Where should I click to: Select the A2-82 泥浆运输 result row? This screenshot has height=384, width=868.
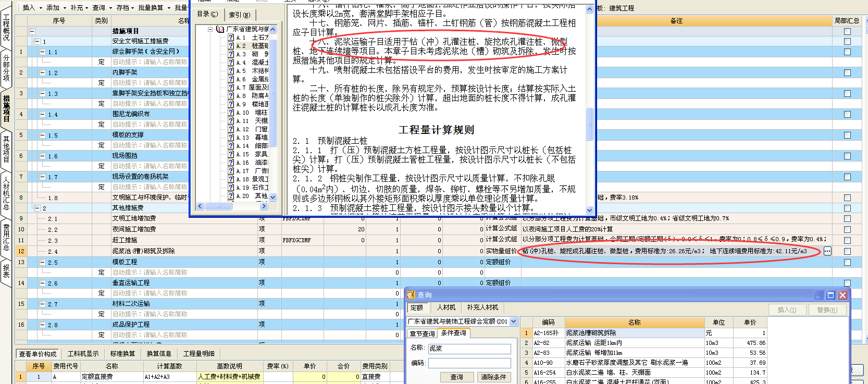coord(644,343)
